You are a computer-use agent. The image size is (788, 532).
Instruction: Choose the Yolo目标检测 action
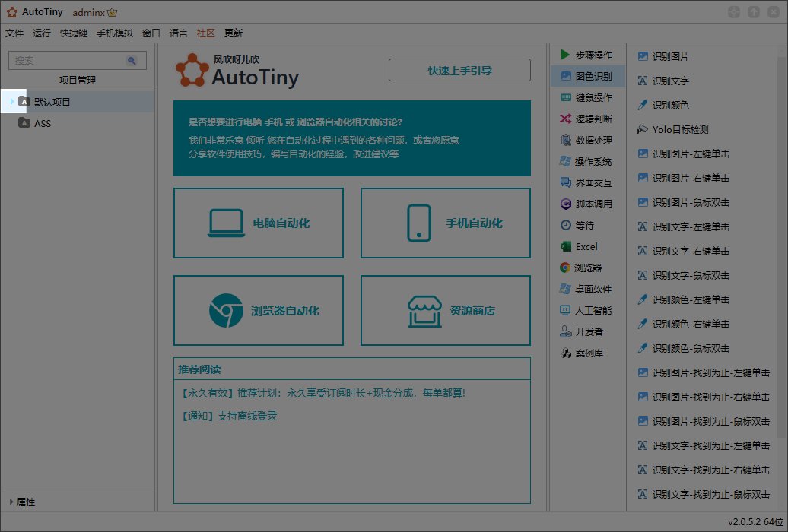673,130
